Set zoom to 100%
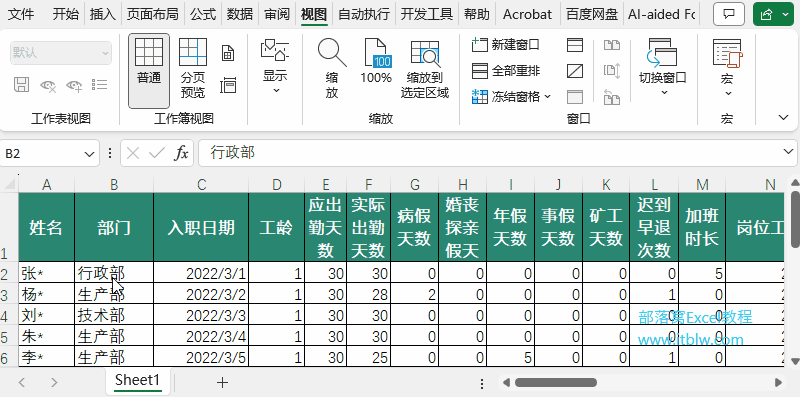 pos(376,61)
